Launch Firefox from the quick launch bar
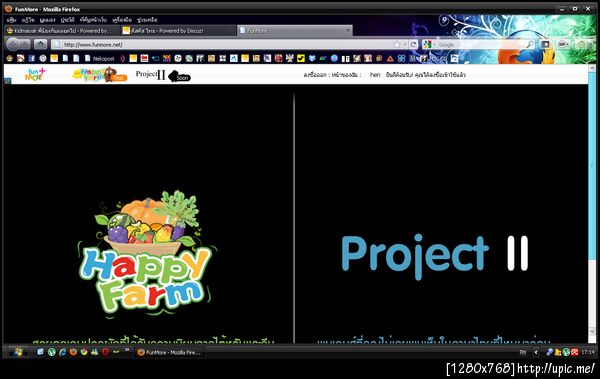 pos(73,352)
